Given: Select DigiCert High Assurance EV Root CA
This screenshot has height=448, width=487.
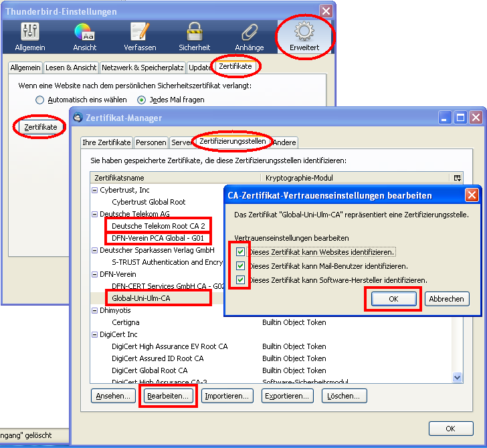Looking at the screenshot, I should (x=170, y=346).
